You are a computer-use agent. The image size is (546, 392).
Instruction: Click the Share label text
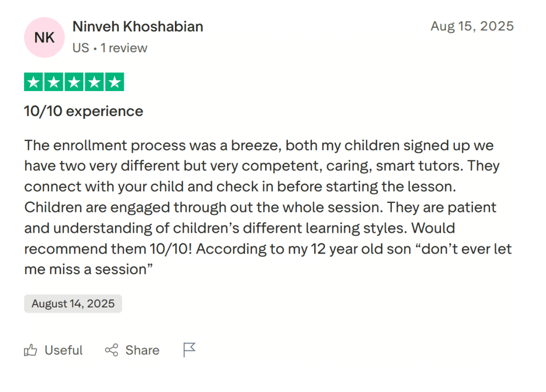tap(142, 350)
